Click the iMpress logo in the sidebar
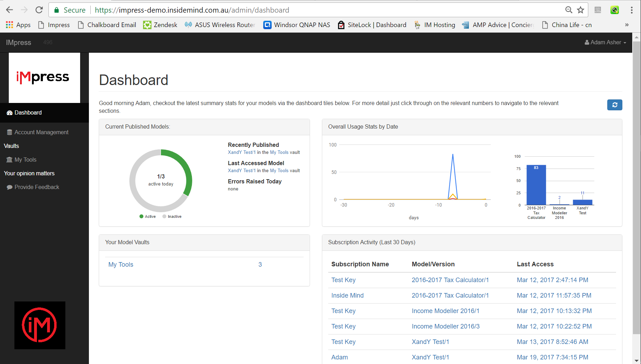This screenshot has width=641, height=364. tap(44, 78)
